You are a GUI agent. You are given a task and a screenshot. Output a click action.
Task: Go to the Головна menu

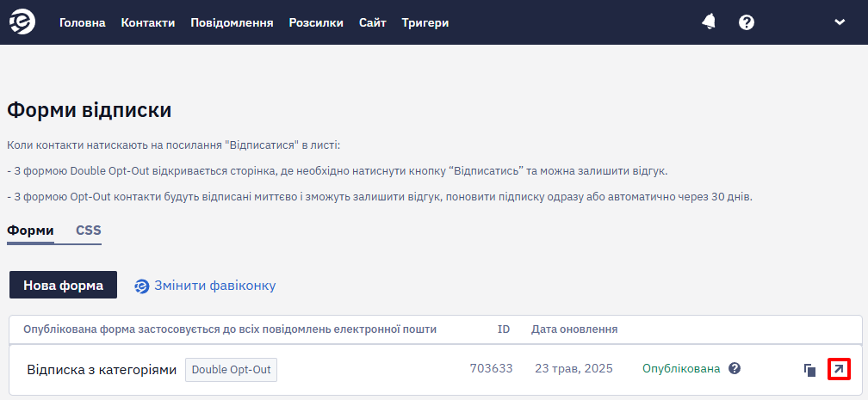(83, 22)
